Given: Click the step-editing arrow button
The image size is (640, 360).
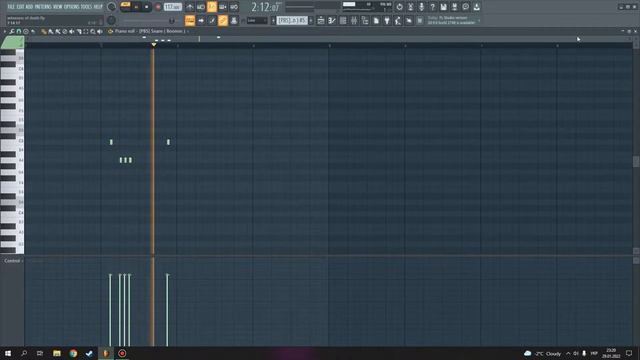Looking at the screenshot, I should pyautogui.click(x=201, y=20).
